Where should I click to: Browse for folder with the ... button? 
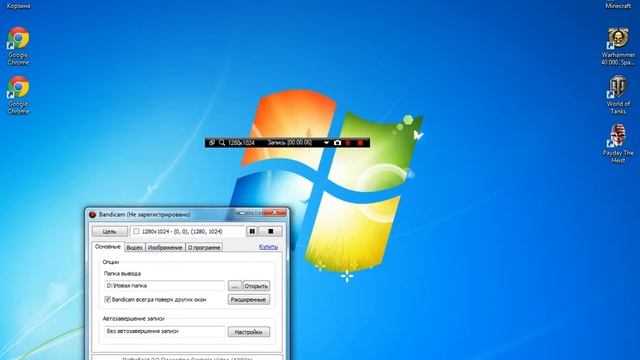[x=235, y=286]
